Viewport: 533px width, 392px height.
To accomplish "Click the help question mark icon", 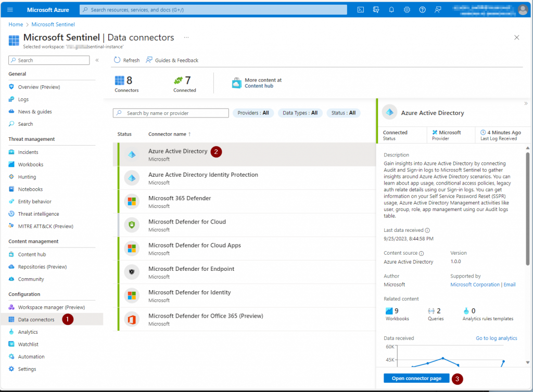I will 422,10.
